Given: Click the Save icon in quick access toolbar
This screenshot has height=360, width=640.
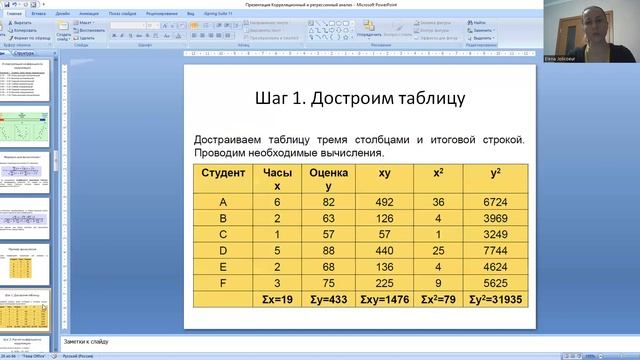Looking at the screenshot, I should (x=7, y=4).
